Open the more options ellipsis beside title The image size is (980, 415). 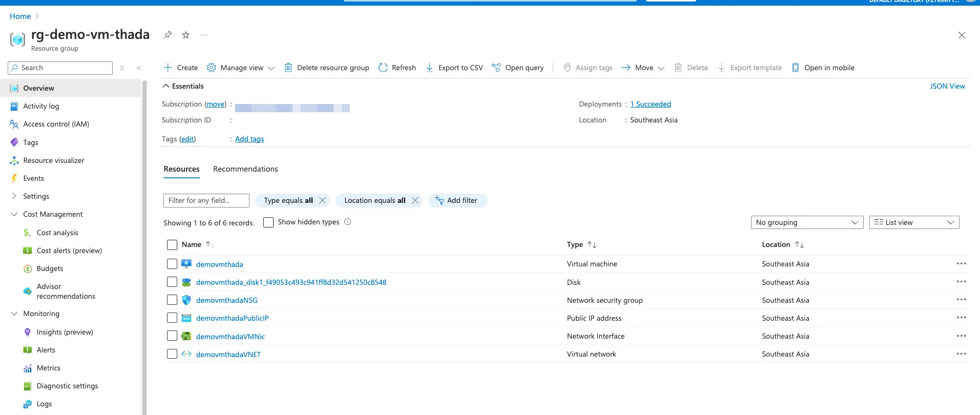[x=204, y=35]
